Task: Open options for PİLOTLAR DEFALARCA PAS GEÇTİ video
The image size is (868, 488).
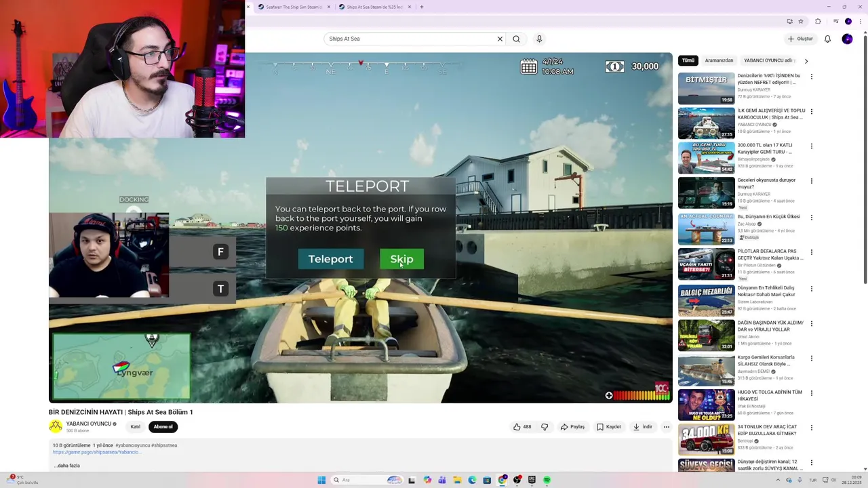Action: pos(811,252)
